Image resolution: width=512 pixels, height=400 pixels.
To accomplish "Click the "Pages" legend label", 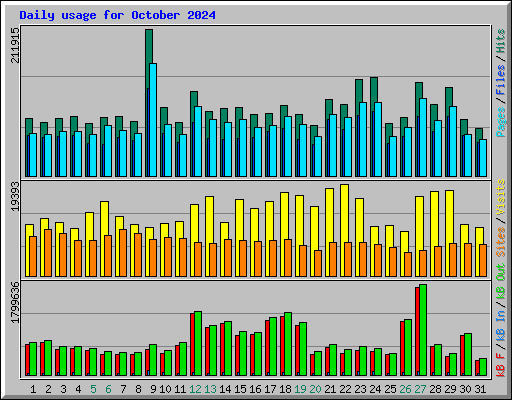I will click(501, 122).
